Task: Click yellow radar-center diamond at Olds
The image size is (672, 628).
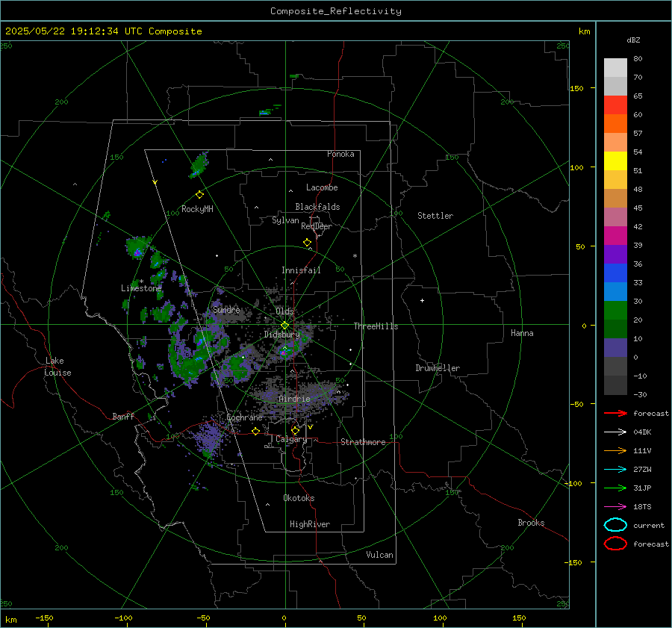Action: (284, 326)
